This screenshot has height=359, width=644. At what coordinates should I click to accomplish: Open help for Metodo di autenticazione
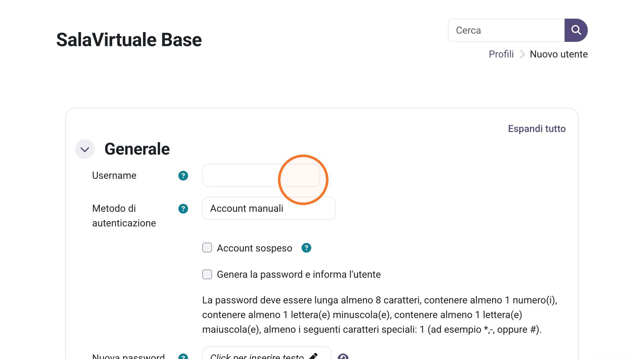point(183,209)
